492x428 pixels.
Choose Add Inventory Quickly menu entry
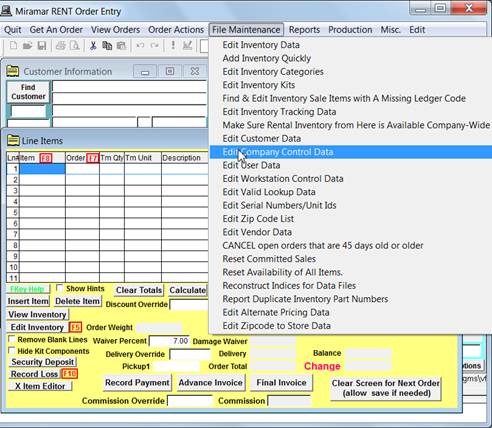pos(351,58)
